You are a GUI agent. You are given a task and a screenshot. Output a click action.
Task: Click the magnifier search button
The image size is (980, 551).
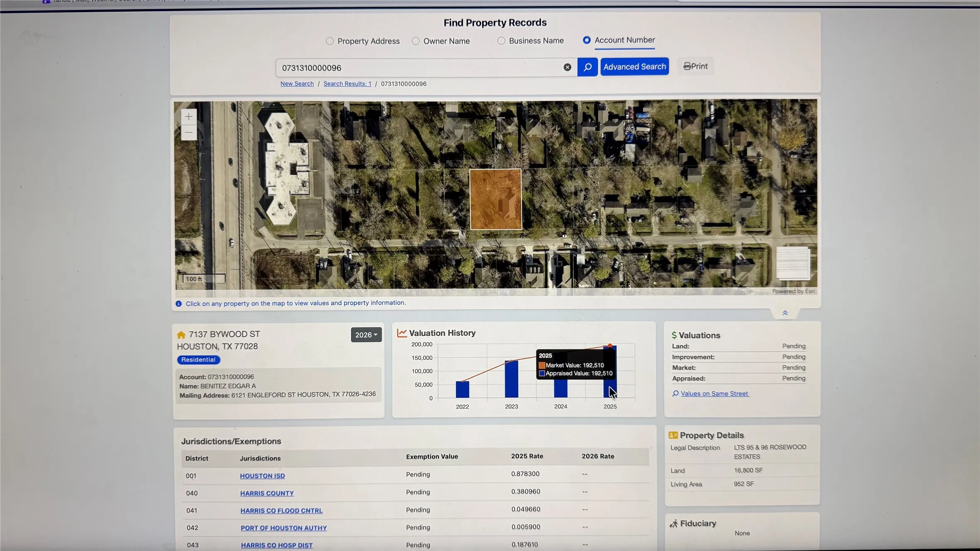[587, 67]
